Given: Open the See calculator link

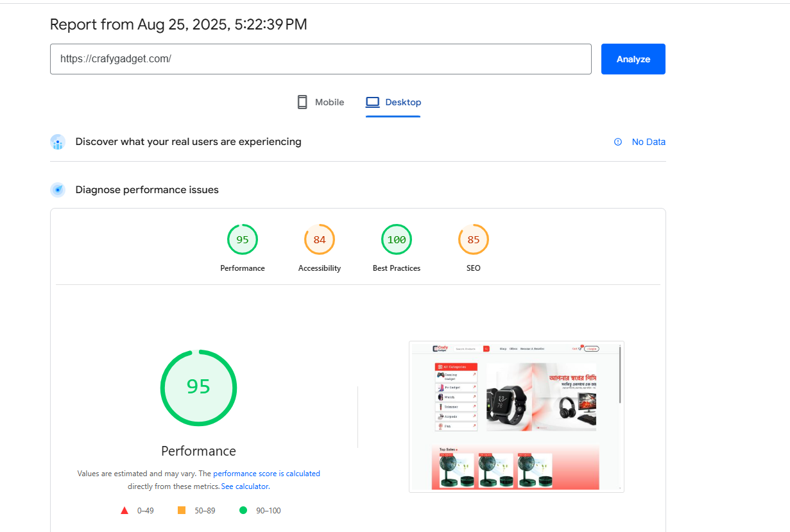Looking at the screenshot, I should 245,486.
